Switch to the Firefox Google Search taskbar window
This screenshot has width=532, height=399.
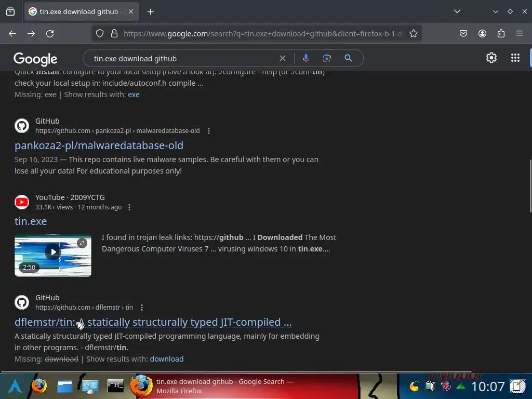244,386
